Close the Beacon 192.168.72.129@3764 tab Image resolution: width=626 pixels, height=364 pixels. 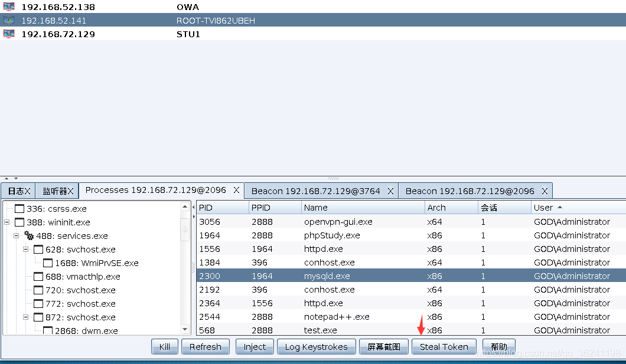(390, 191)
